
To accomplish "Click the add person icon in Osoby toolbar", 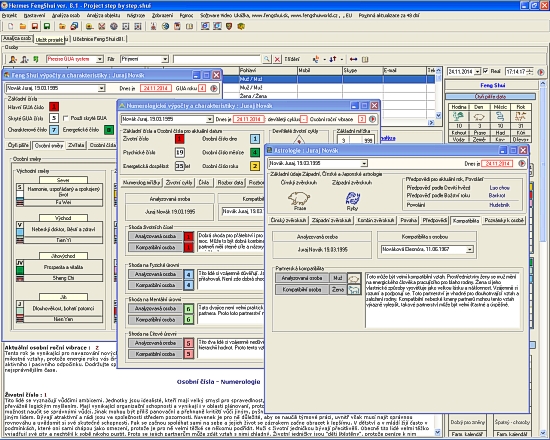I will [13, 59].
